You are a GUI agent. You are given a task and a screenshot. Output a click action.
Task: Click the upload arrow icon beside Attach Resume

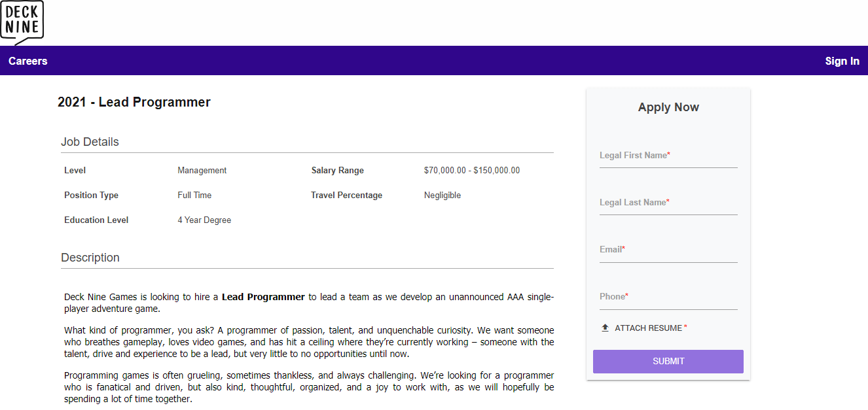point(605,328)
